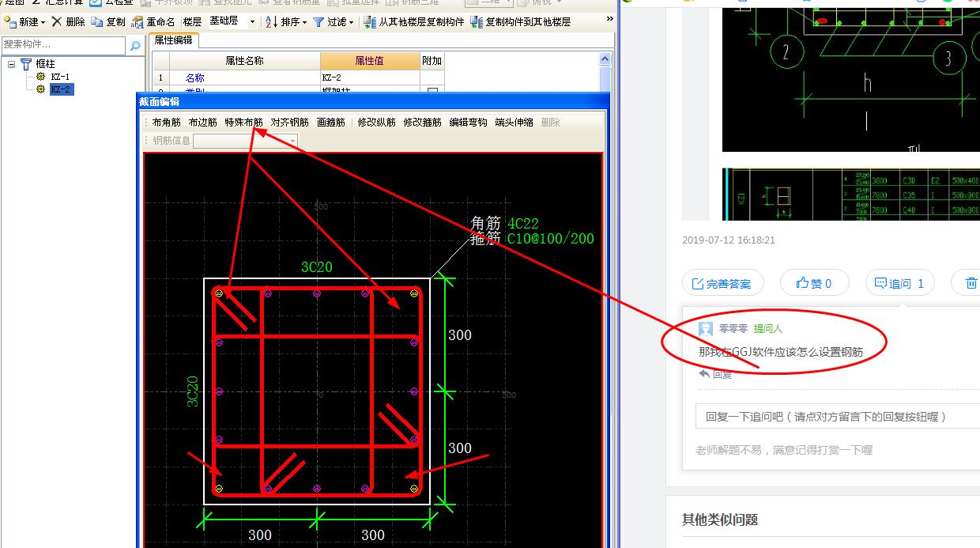
Task: Click the 追问 1 button
Action: (900, 283)
